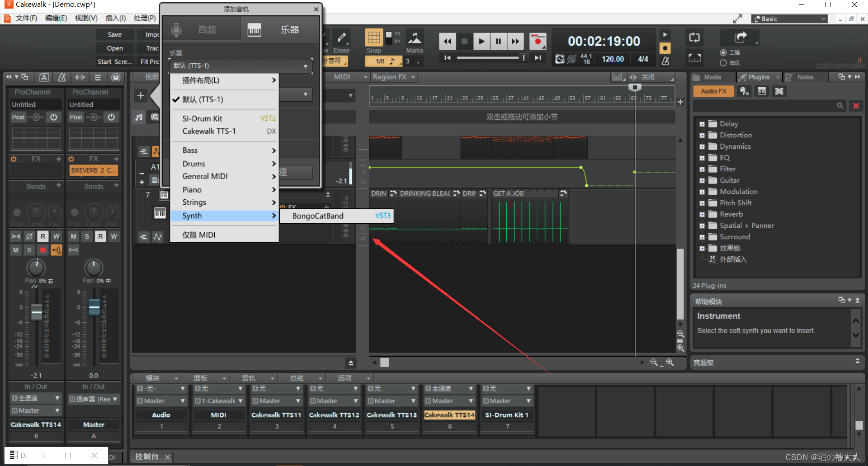Expand the Pitch Shift folder

(702, 203)
